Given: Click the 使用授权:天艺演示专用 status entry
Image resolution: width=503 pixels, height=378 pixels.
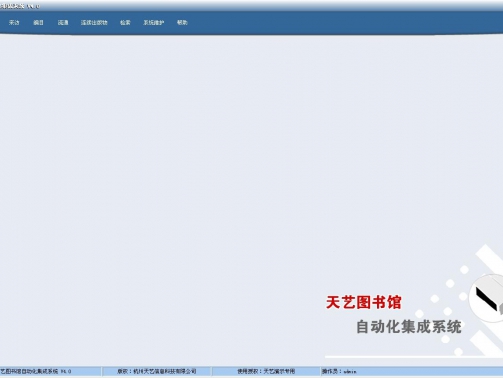Looking at the screenshot, I should [x=266, y=371].
